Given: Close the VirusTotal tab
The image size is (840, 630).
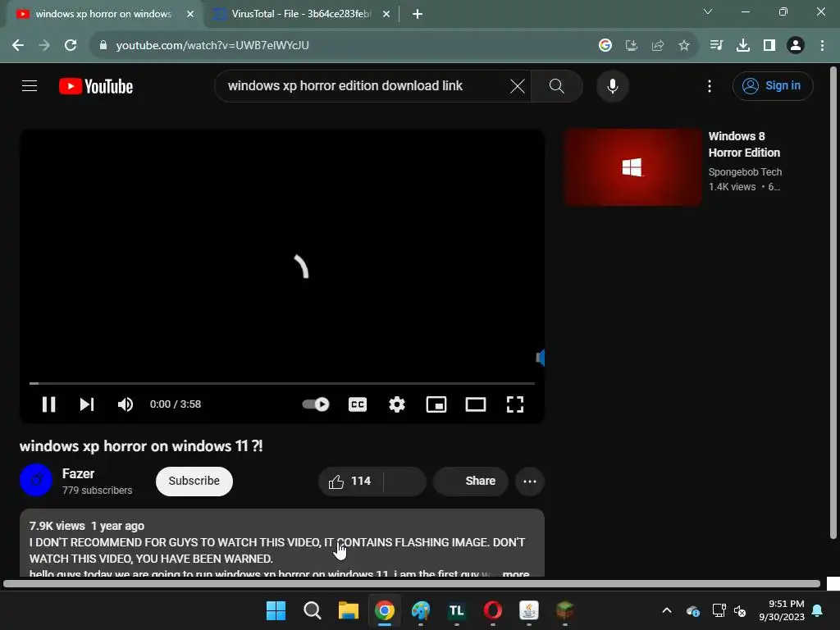Looking at the screenshot, I should (x=386, y=14).
